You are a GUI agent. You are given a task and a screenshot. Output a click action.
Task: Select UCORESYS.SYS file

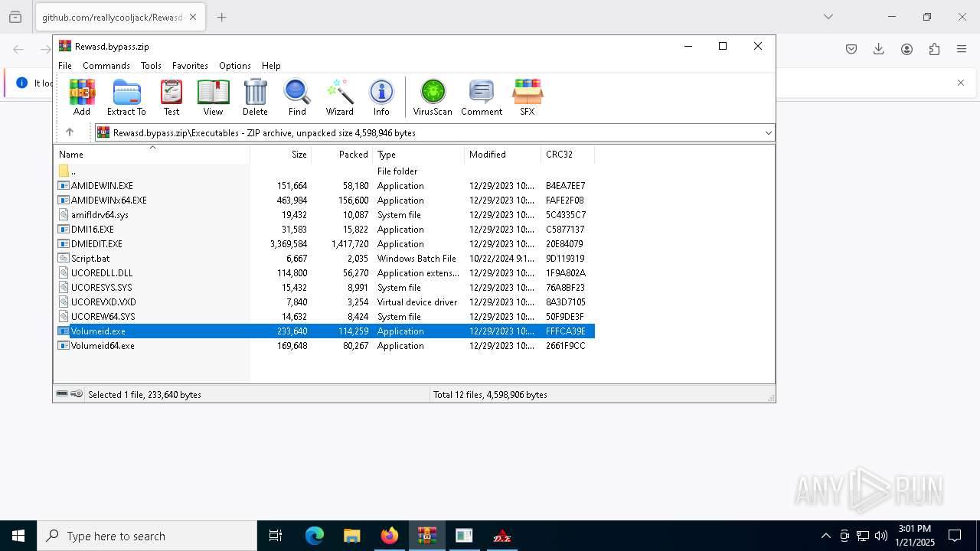point(325,288)
